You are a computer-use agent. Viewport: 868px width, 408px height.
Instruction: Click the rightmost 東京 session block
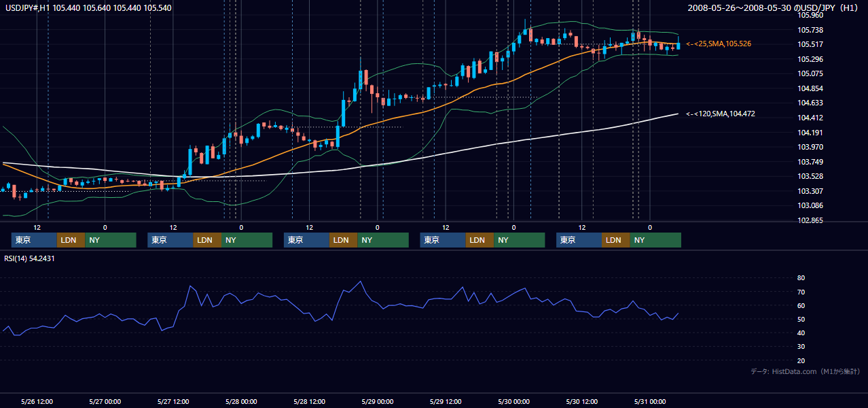point(579,240)
